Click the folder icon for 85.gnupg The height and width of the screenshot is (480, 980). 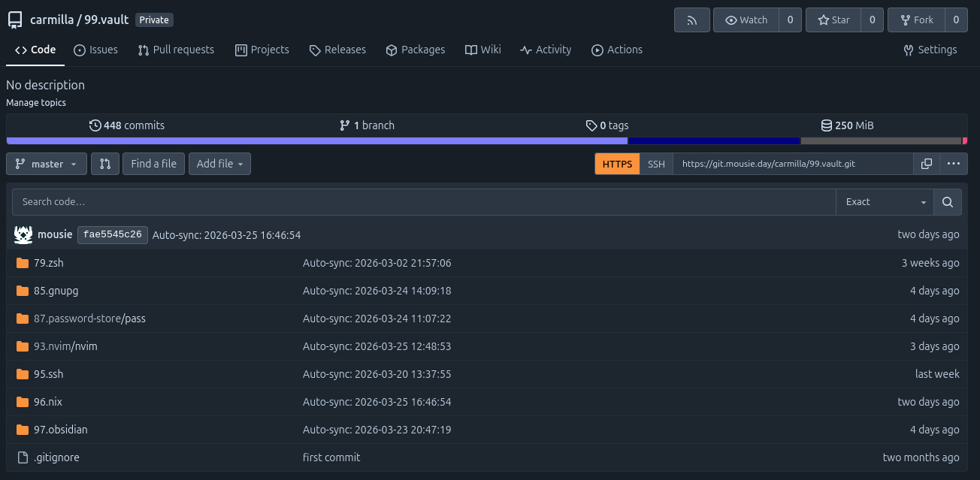pyautogui.click(x=22, y=291)
